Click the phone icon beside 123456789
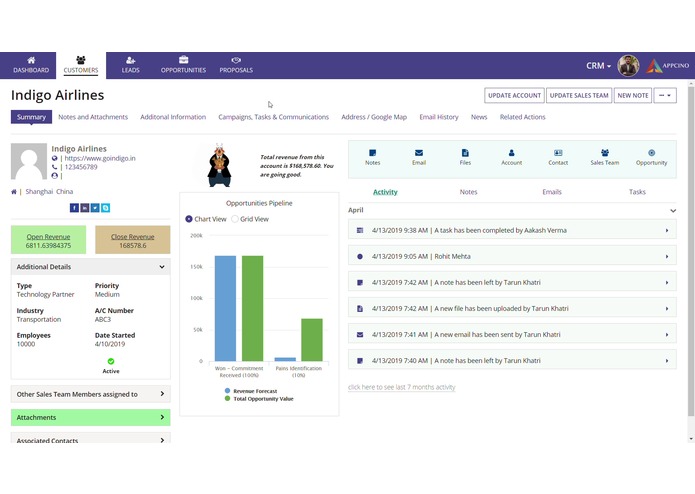This screenshot has width=695, height=494. click(55, 167)
